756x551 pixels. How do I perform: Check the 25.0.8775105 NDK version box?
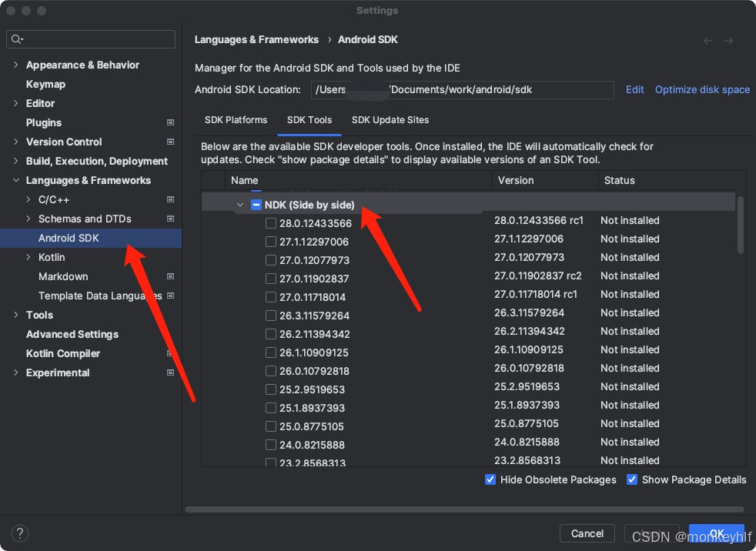pos(271,426)
